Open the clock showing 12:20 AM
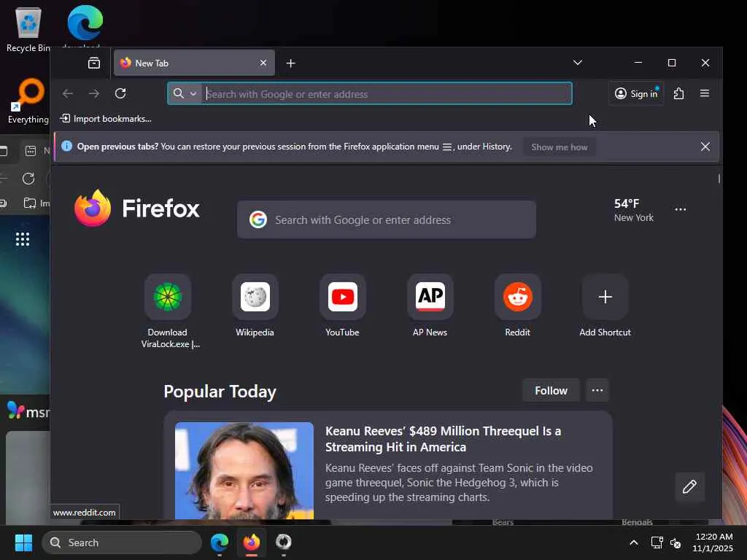Viewport: 747px width, 560px height. pos(713,542)
